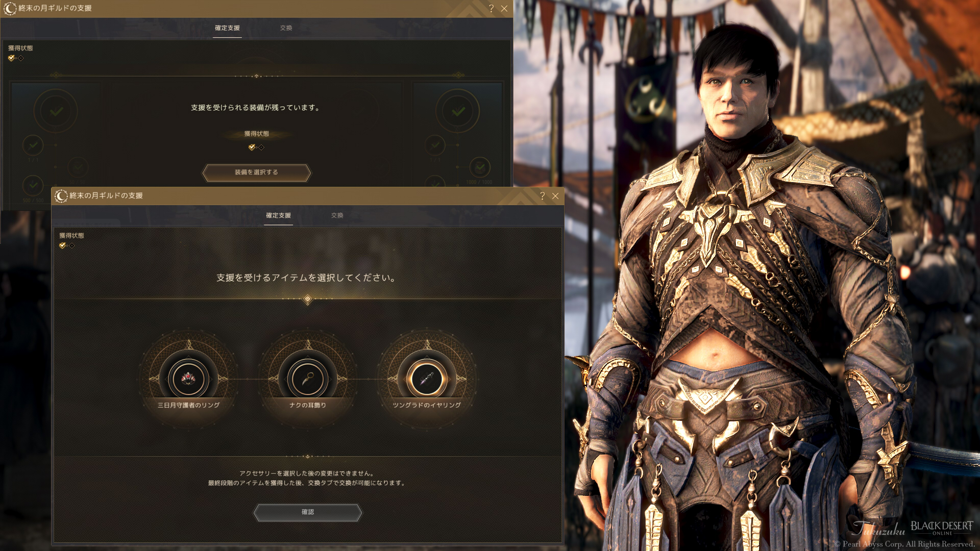Select the ツングラドのイヤリング item icon

[x=427, y=379]
